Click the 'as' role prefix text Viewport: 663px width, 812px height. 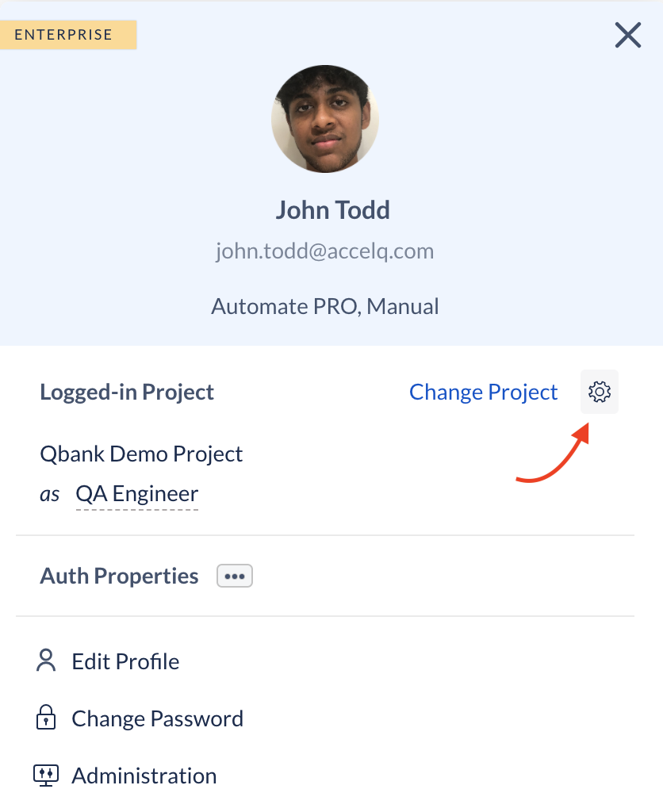(50, 495)
